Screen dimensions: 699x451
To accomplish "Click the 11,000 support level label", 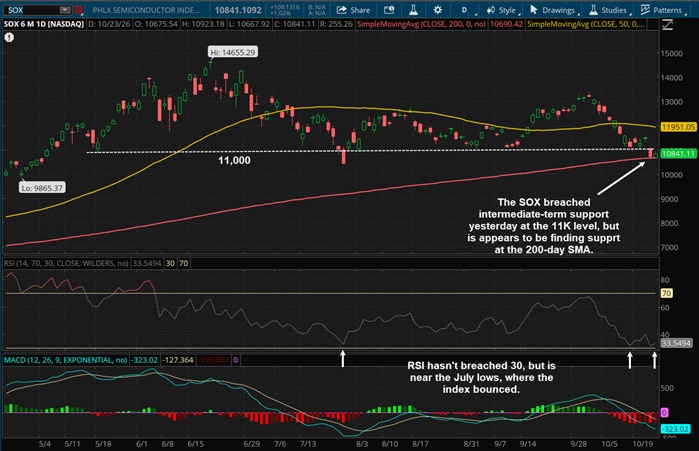I will coord(234,160).
